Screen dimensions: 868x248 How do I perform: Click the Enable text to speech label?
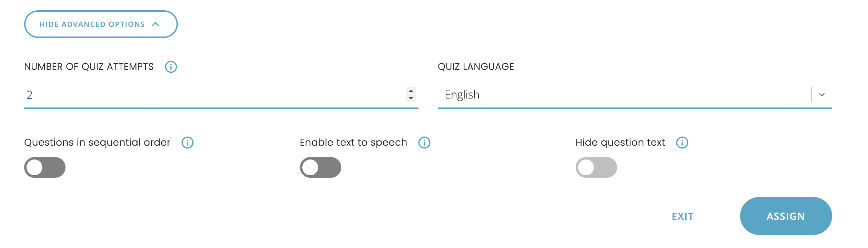point(353,143)
